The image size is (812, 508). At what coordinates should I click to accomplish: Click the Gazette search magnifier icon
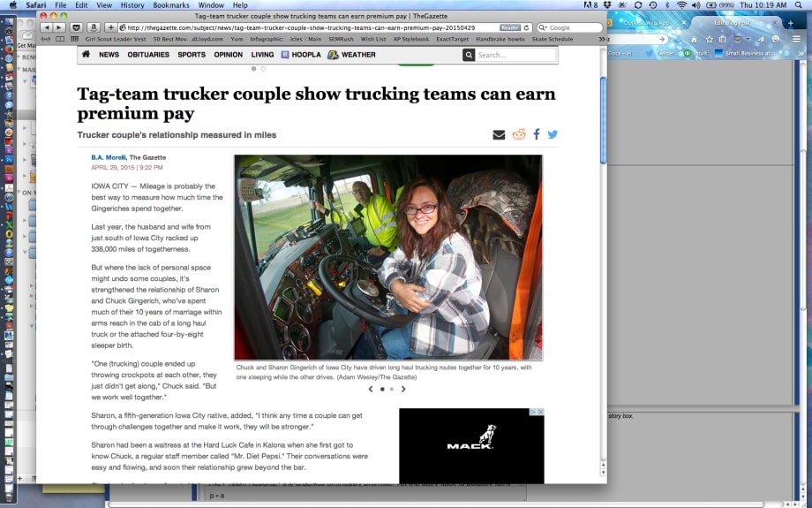click(x=469, y=55)
